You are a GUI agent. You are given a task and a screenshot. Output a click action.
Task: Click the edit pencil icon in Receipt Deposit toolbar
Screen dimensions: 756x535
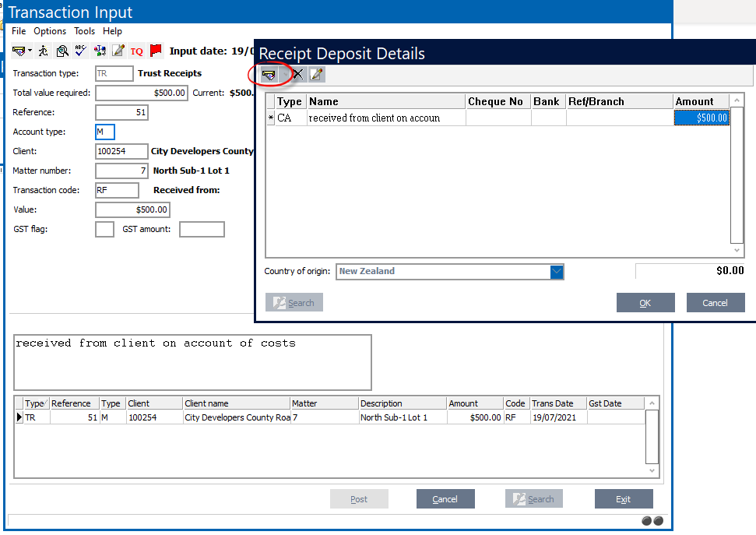tap(316, 75)
